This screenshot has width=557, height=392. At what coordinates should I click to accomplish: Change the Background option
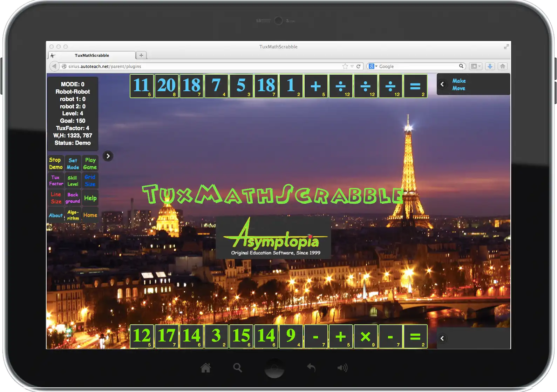tap(73, 198)
